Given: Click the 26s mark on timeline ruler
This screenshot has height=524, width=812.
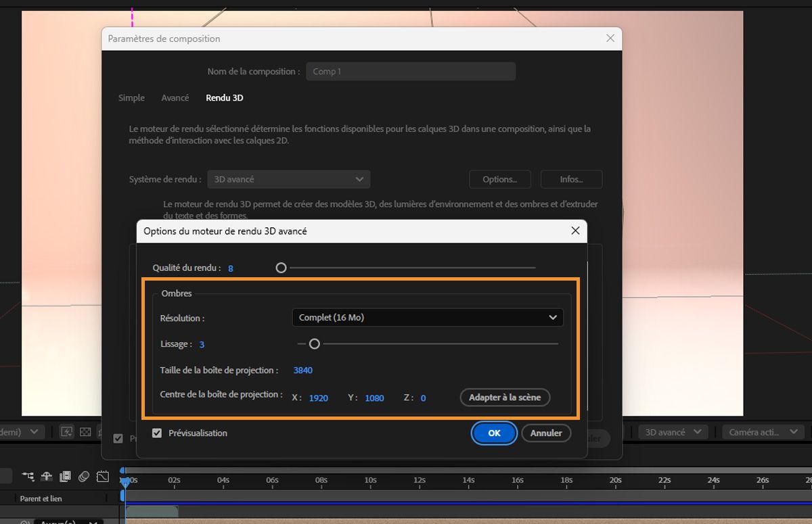Looking at the screenshot, I should pos(763,480).
